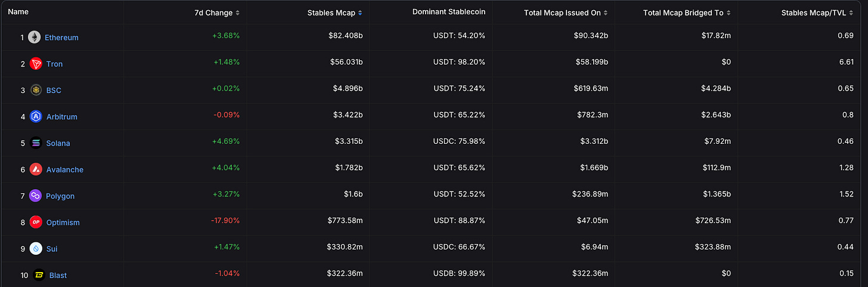
Task: Click the BSC chain logo icon
Action: (x=36, y=90)
